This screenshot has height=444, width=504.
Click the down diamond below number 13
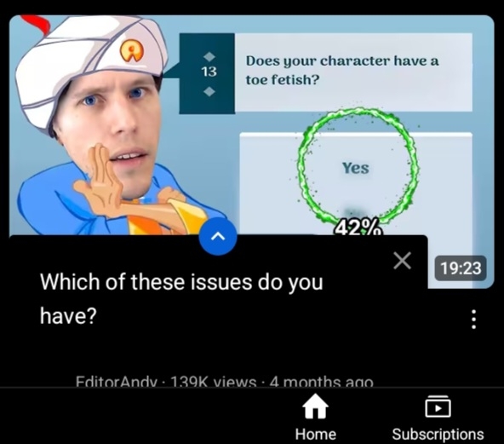[209, 91]
